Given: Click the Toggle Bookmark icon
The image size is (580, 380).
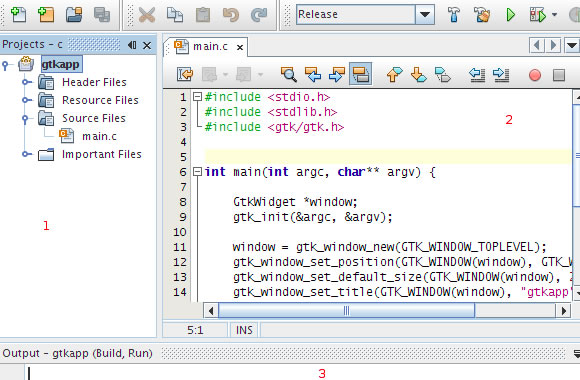Looking at the screenshot, I should click(443, 74).
